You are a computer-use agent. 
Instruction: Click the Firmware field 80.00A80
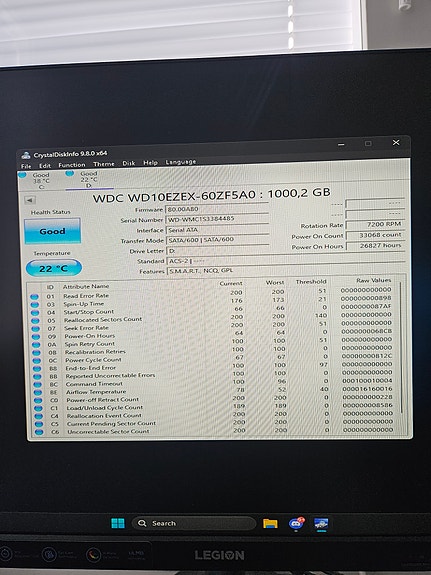click(218, 209)
